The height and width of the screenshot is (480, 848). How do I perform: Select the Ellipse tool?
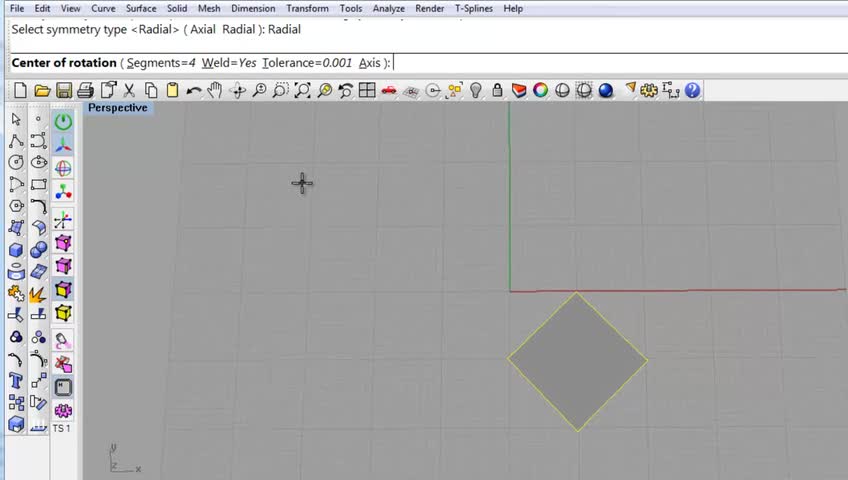pos(38,162)
